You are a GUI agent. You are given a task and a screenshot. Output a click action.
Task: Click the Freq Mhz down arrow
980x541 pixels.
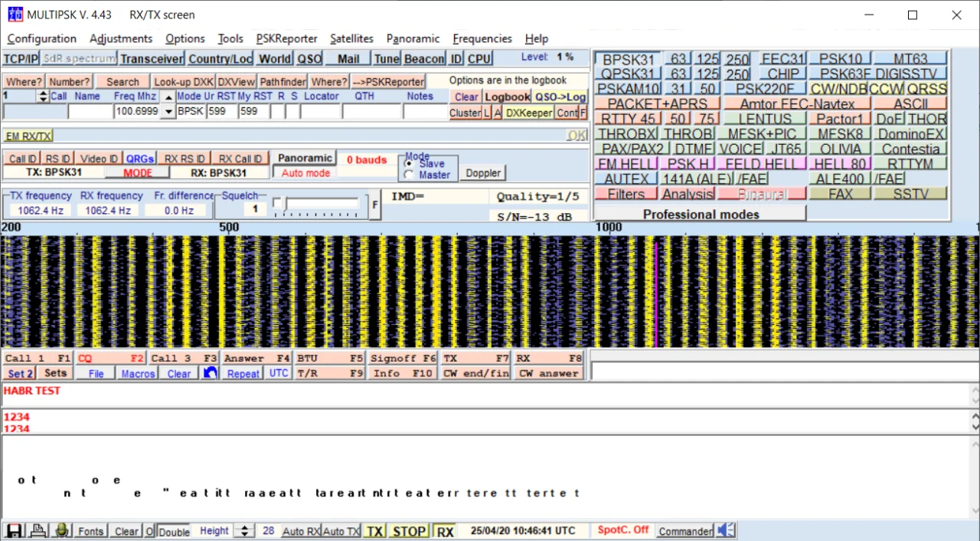pyautogui.click(x=168, y=111)
